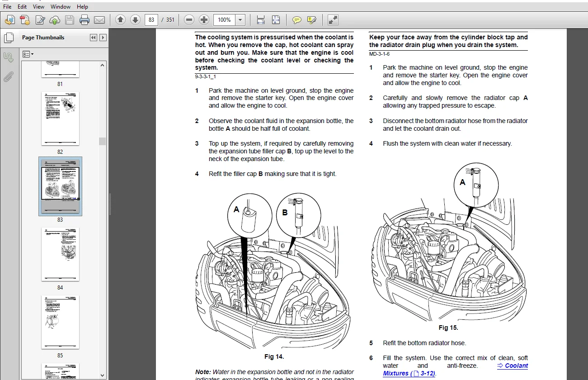588x380 pixels.
Task: Click 'Flush the system with clean water' step
Action: point(447,143)
